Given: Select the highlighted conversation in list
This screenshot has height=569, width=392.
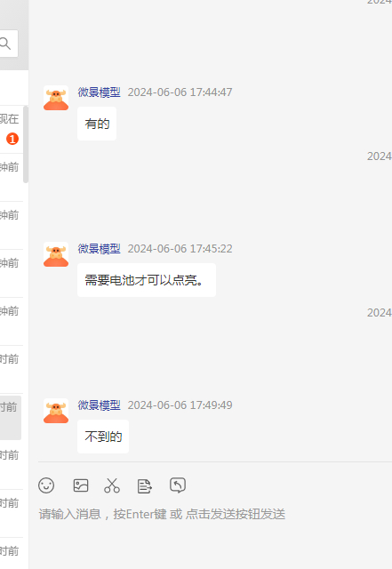Looking at the screenshot, I should (x=11, y=417).
